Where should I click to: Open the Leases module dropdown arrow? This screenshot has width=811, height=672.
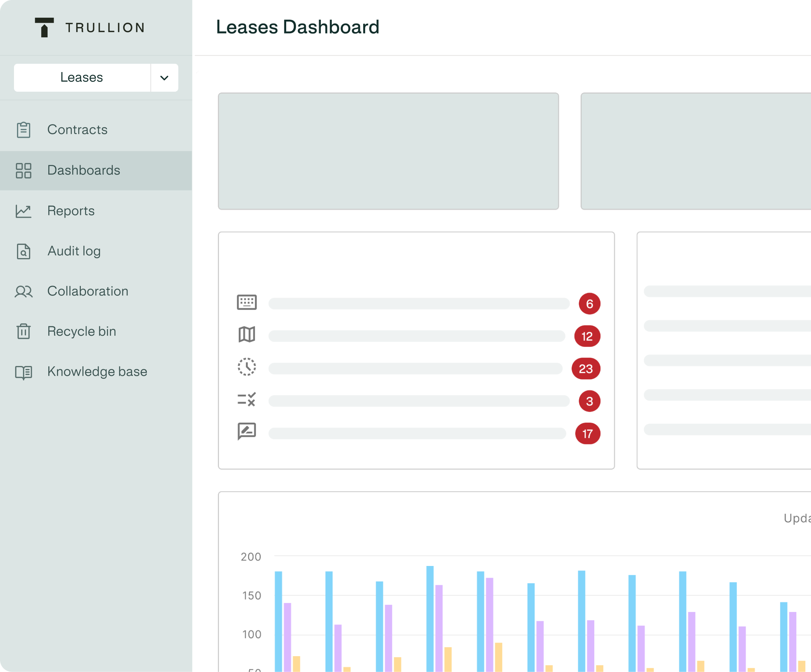164,78
